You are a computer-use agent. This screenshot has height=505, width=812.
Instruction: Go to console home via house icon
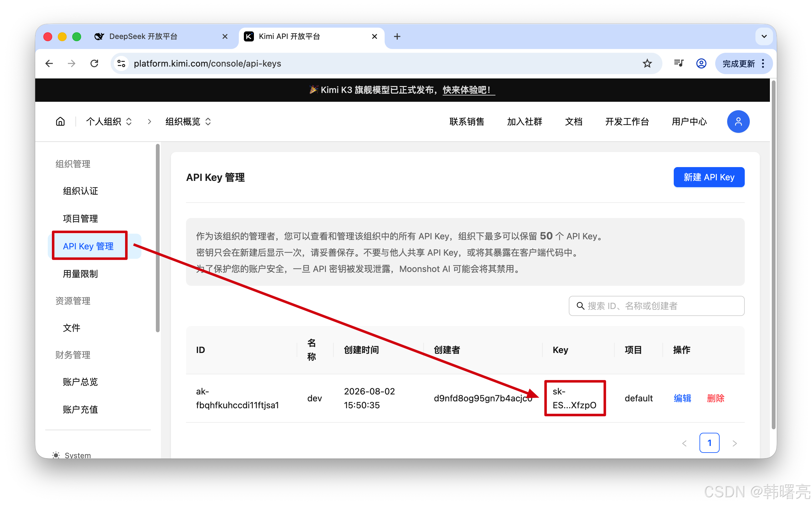click(60, 122)
